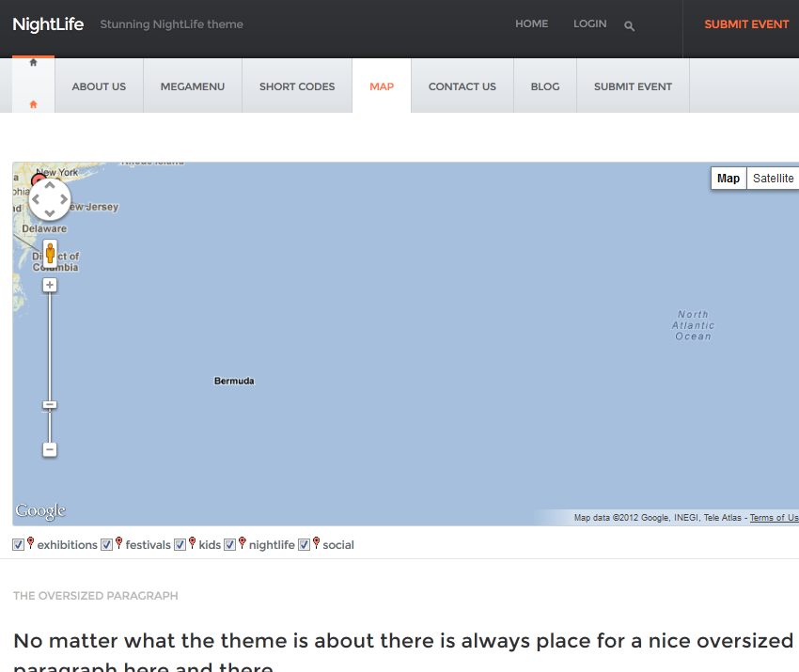Open the map Terms of Use link
The image size is (799, 672).
pos(774,518)
